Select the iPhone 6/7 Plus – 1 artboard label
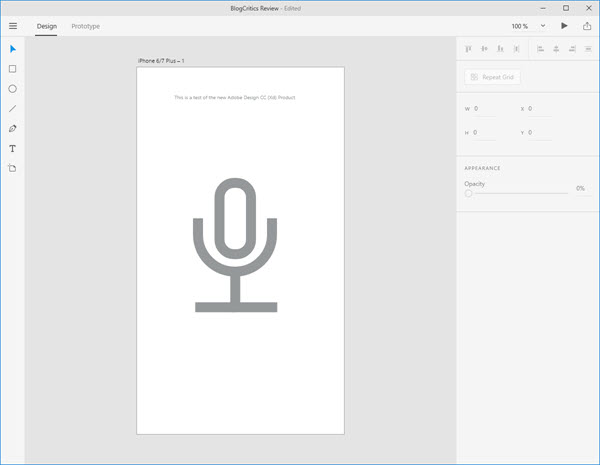 [161, 61]
